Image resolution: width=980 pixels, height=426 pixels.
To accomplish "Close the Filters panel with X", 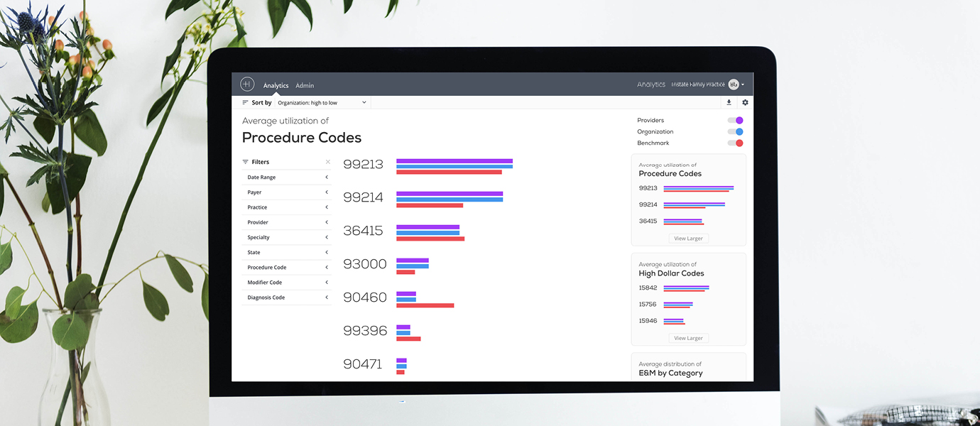I will click(x=327, y=162).
